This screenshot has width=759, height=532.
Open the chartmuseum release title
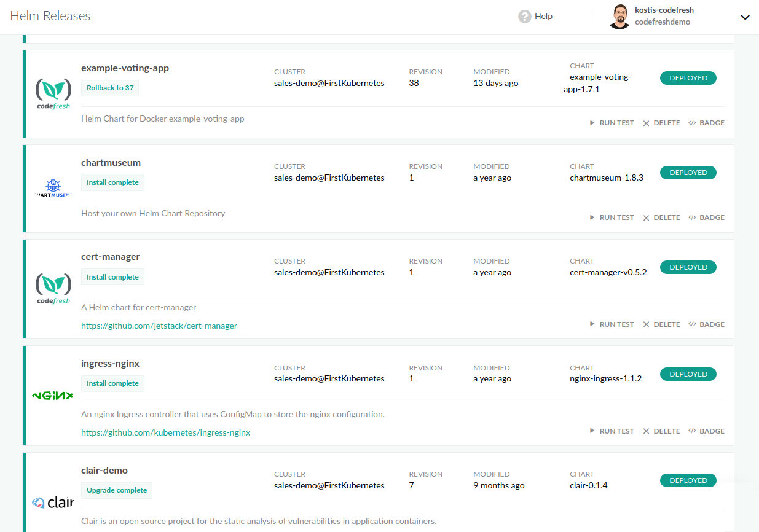click(x=111, y=163)
